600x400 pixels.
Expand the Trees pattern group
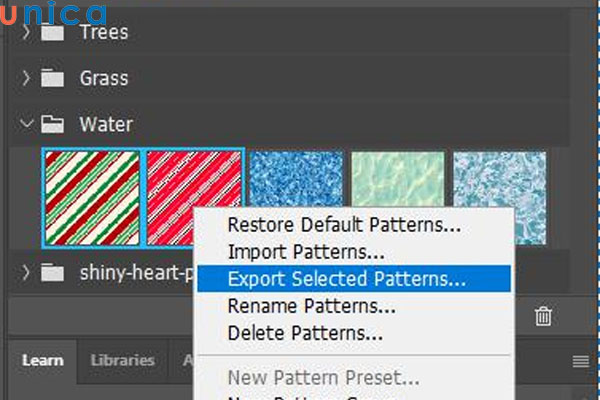click(x=27, y=32)
